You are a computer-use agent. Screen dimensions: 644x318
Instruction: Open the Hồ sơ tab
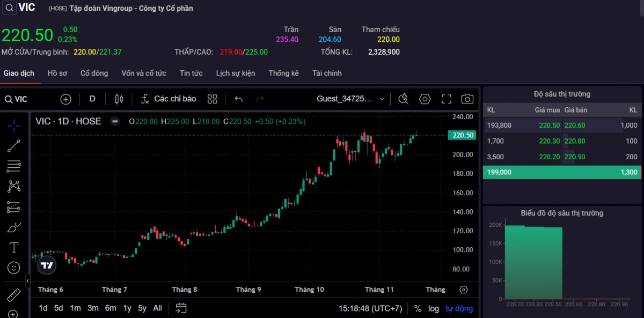[x=57, y=73]
